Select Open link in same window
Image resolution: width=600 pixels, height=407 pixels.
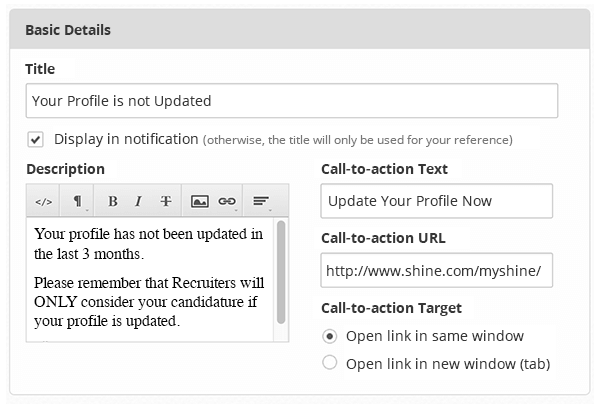(x=329, y=337)
